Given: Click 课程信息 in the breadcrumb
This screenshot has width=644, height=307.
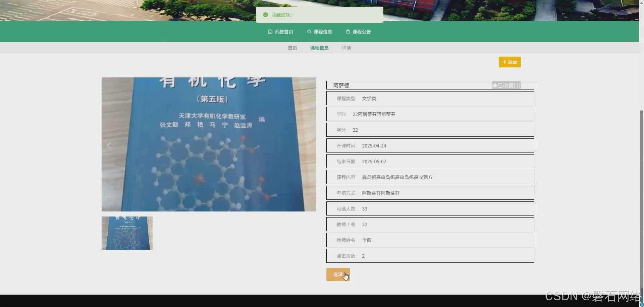Looking at the screenshot, I should click(x=319, y=48).
